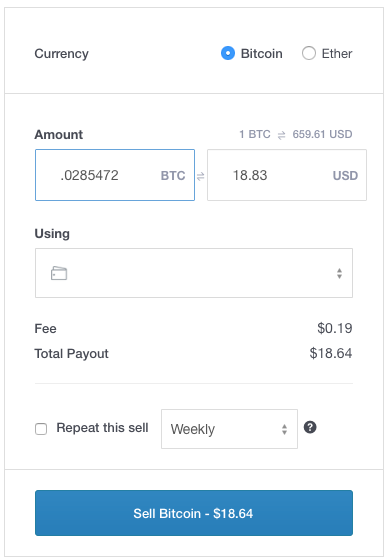Click the Bitcoin currency label
Image resolution: width=389 pixels, height=560 pixels.
tap(261, 54)
